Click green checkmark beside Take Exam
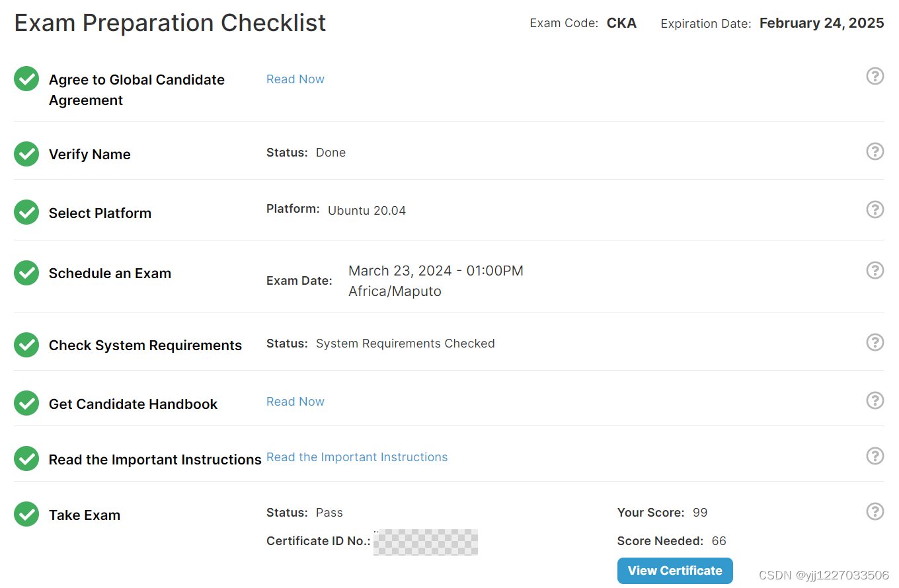The width and height of the screenshot is (899, 588). pos(26,515)
